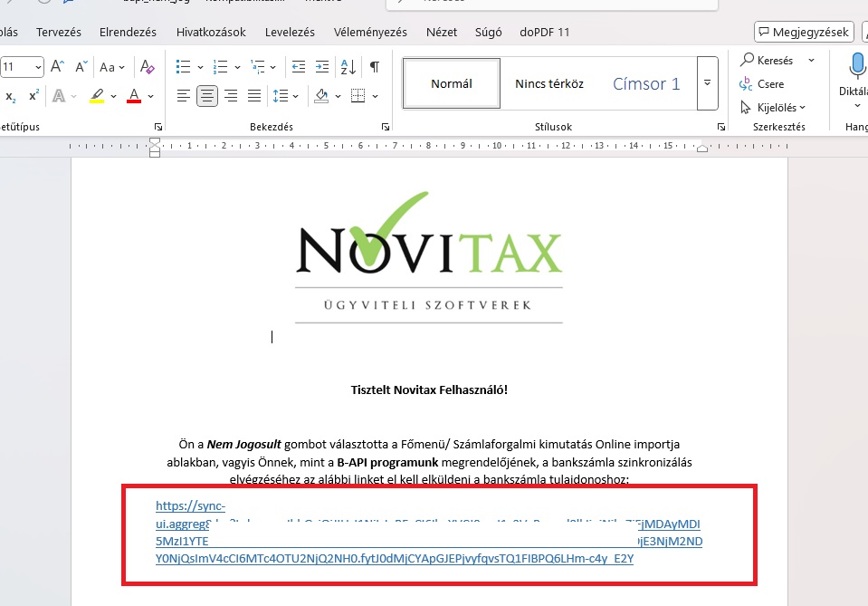Image resolution: width=868 pixels, height=606 pixels.
Task: Toggle superscript formatting
Action: [x=33, y=96]
